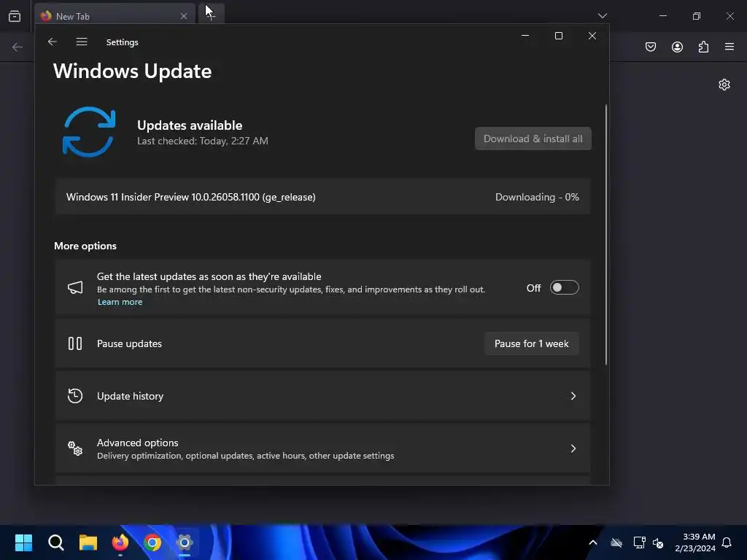Open Google Chrome from the taskbar

[x=152, y=542]
